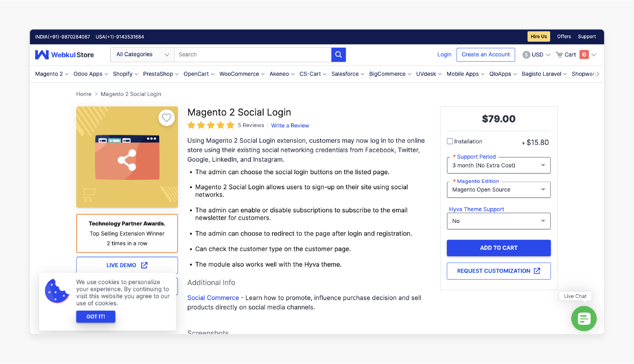Image resolution: width=634 pixels, height=364 pixels.
Task: Expand the cart dropdown chevron
Action: tap(594, 55)
